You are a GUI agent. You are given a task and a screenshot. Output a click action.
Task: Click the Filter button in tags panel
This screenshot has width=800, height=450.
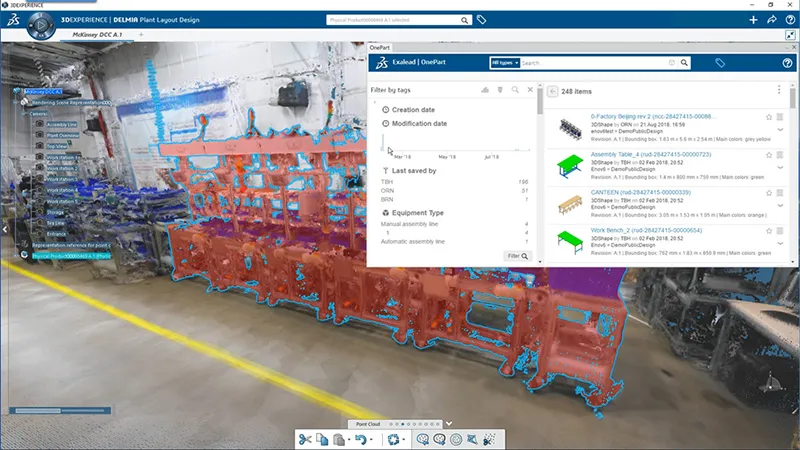(515, 256)
